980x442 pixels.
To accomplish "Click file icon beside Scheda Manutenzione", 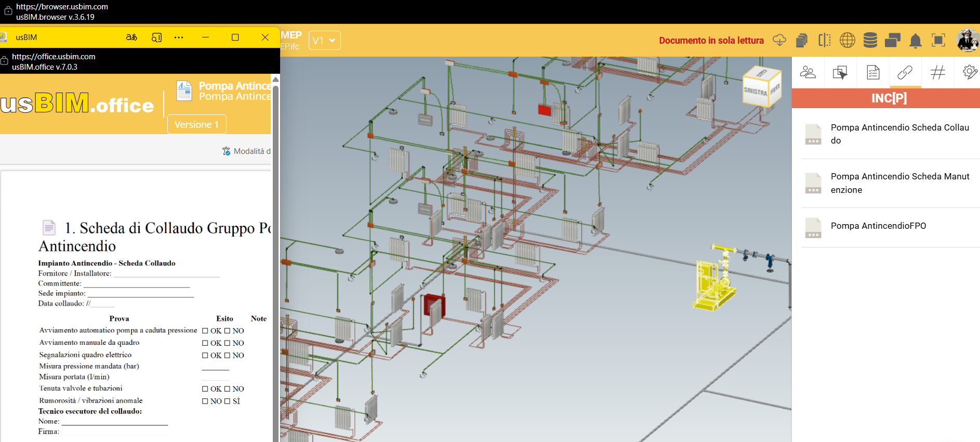I will tap(813, 183).
